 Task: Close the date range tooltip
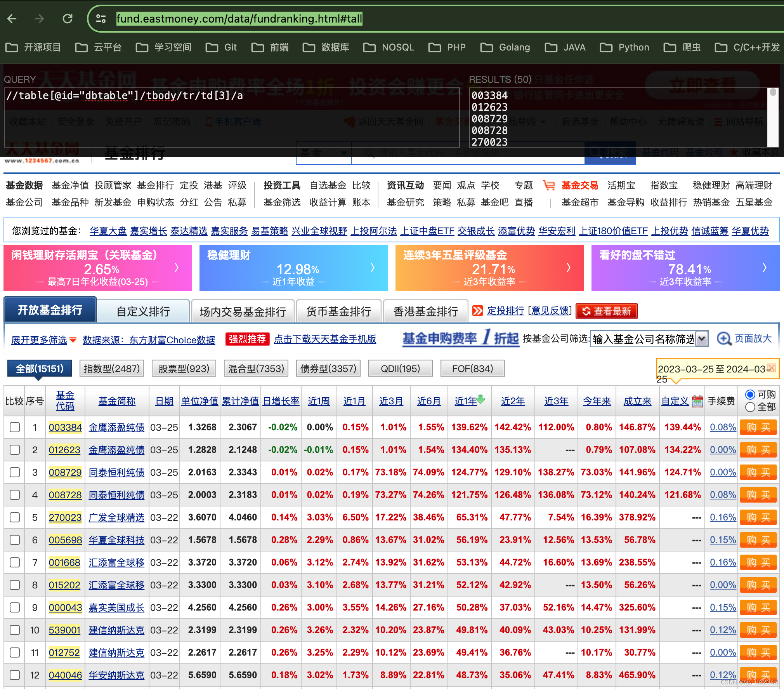point(772,367)
